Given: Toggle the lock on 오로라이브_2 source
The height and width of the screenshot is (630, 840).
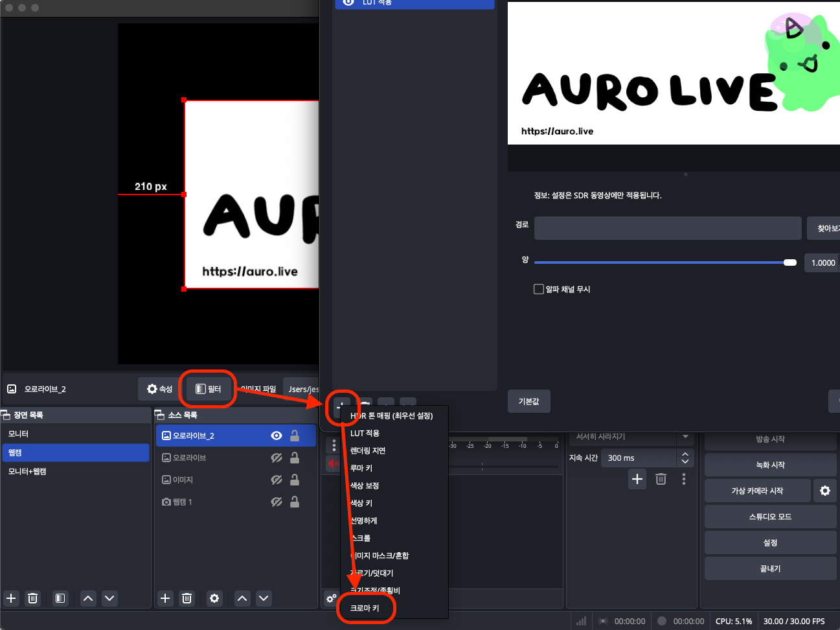Looking at the screenshot, I should coord(295,436).
